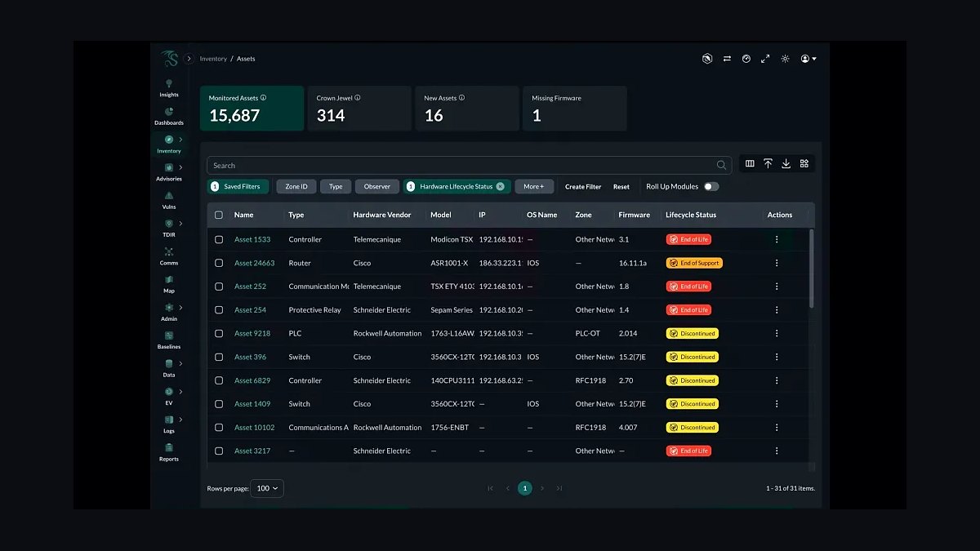This screenshot has width=980, height=551.
Task: Click the swap arrows icon in header
Action: [x=727, y=59]
